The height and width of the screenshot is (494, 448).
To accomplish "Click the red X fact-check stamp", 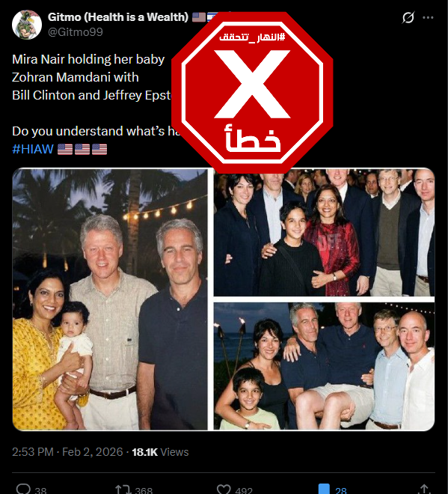I will point(252,93).
